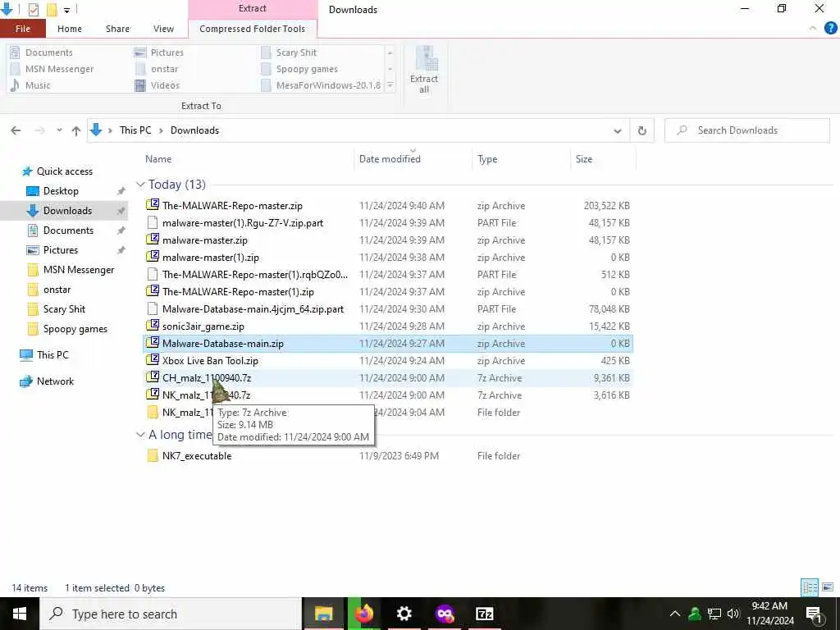The width and height of the screenshot is (840, 630).
Task: Open Firefox from the taskbar
Action: click(364, 614)
